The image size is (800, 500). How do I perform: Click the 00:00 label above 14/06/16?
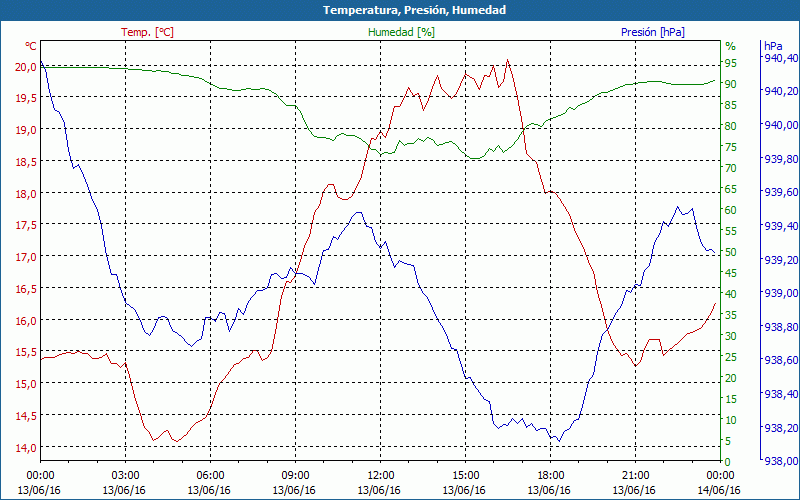click(x=720, y=476)
